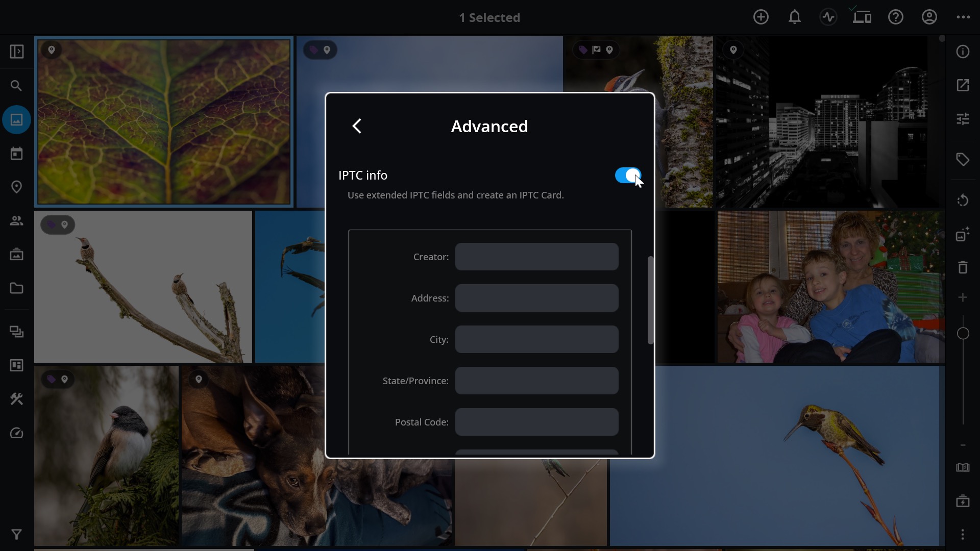Click the Creator input field
The width and height of the screenshot is (980, 551).
pos(536,257)
